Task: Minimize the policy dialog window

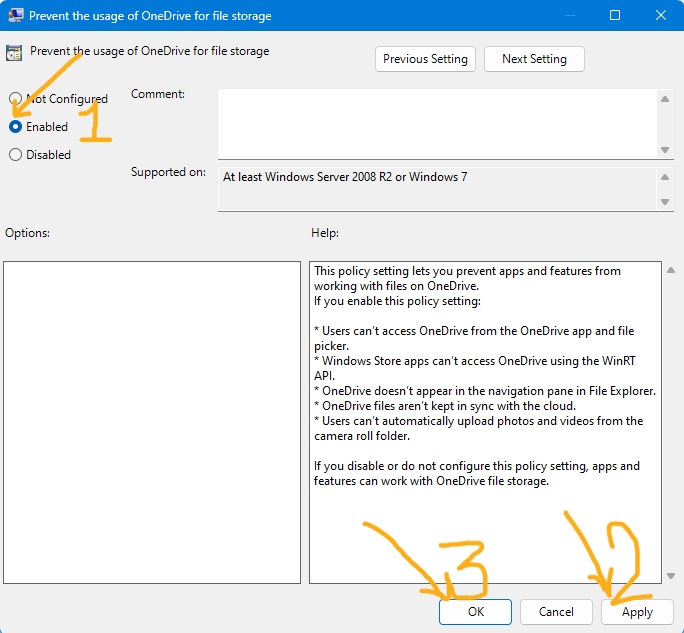Action: point(569,15)
